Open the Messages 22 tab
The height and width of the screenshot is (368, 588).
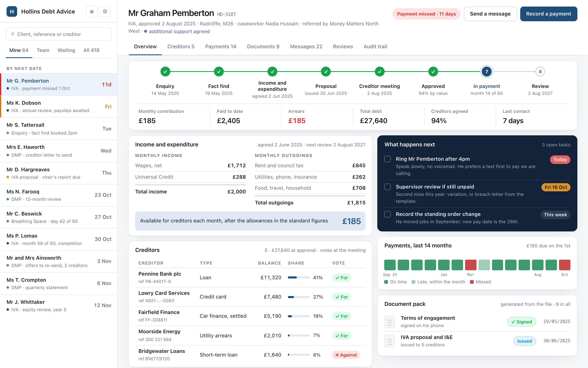click(x=306, y=46)
